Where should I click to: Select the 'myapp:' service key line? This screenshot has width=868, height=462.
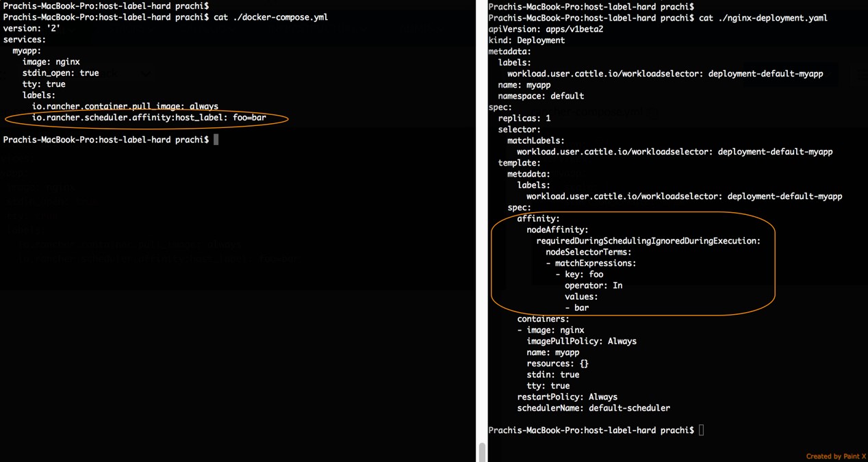point(27,51)
